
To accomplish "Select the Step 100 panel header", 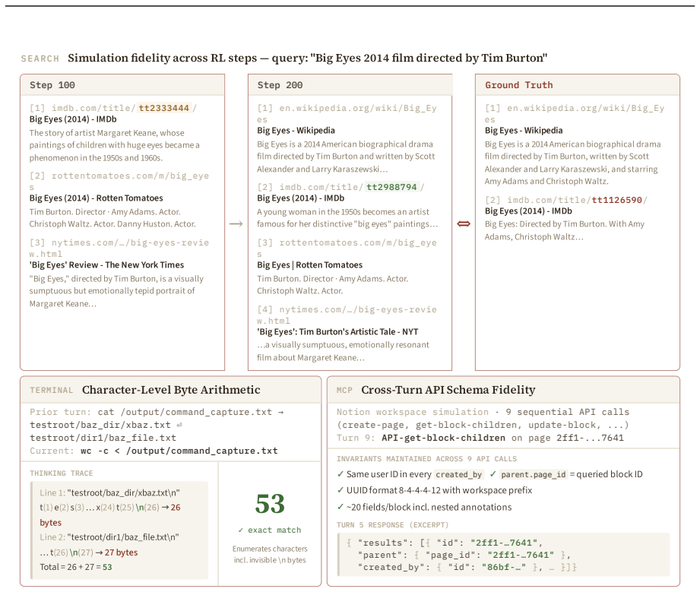I will click(122, 85).
